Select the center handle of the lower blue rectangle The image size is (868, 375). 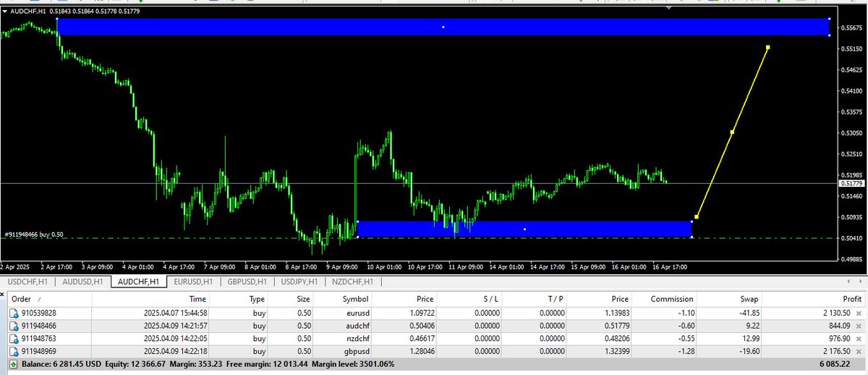click(x=524, y=229)
